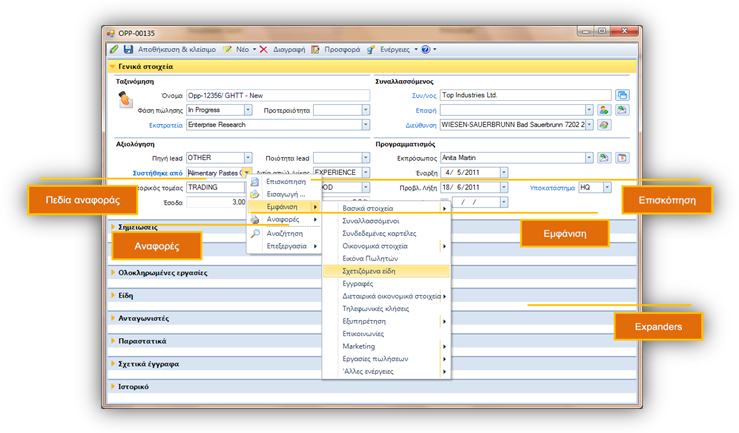Select Βασικά στοιχεία submenu item

(x=386, y=208)
